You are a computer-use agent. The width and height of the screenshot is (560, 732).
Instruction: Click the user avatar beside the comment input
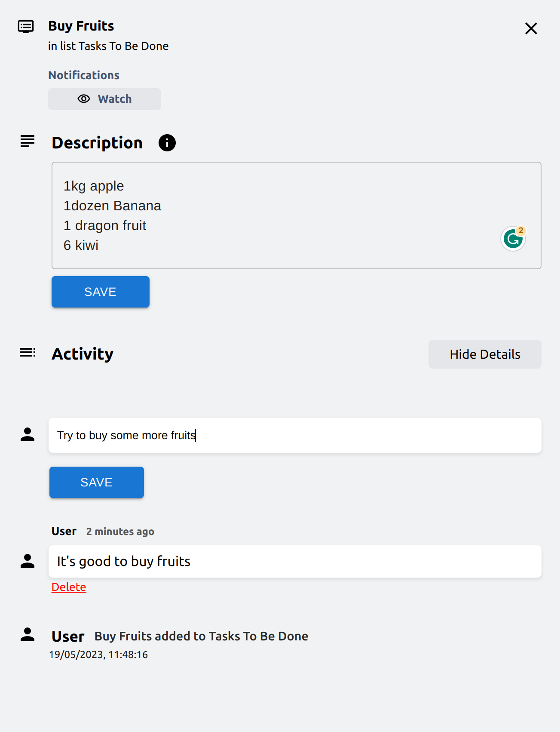[28, 435]
